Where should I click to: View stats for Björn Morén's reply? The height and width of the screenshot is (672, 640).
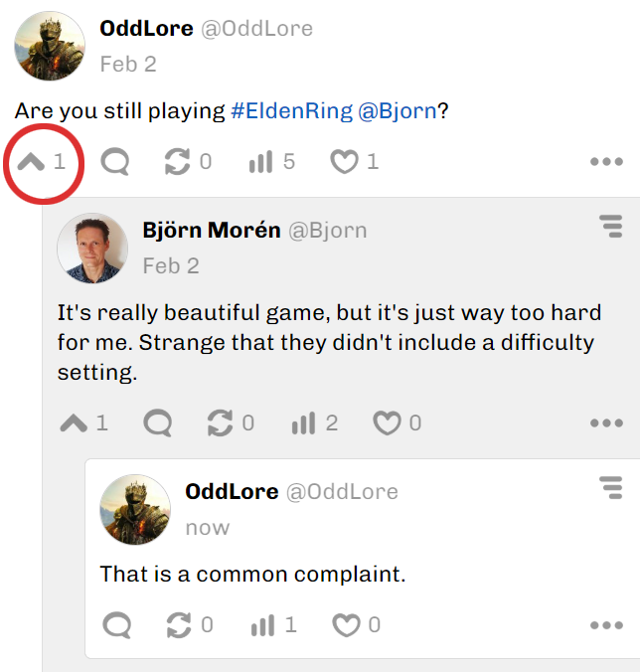(303, 423)
